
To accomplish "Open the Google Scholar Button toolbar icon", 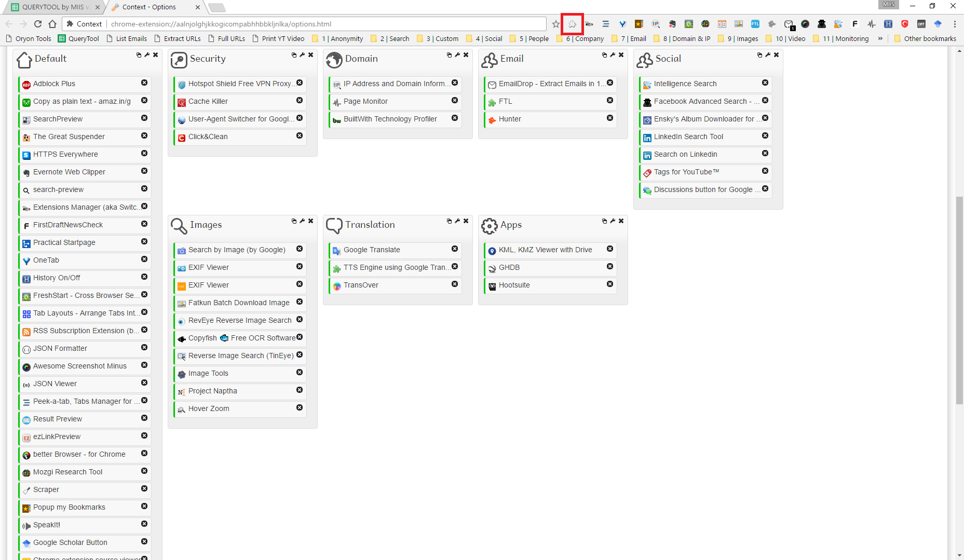I will coord(938,24).
